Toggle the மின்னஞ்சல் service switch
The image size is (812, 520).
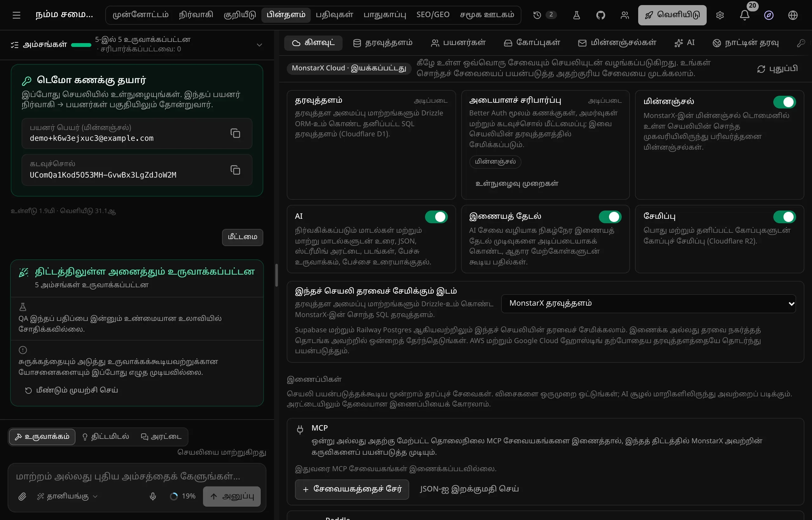(784, 102)
